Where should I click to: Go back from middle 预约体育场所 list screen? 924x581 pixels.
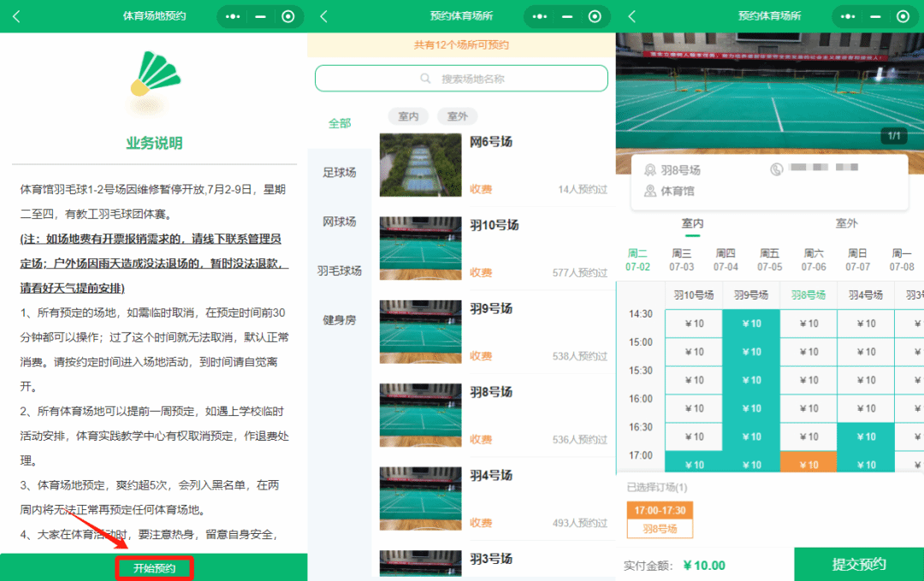(323, 16)
